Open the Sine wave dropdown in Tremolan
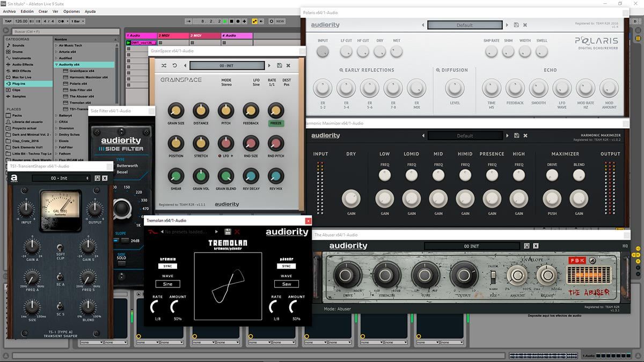644x362 pixels. pyautogui.click(x=168, y=284)
